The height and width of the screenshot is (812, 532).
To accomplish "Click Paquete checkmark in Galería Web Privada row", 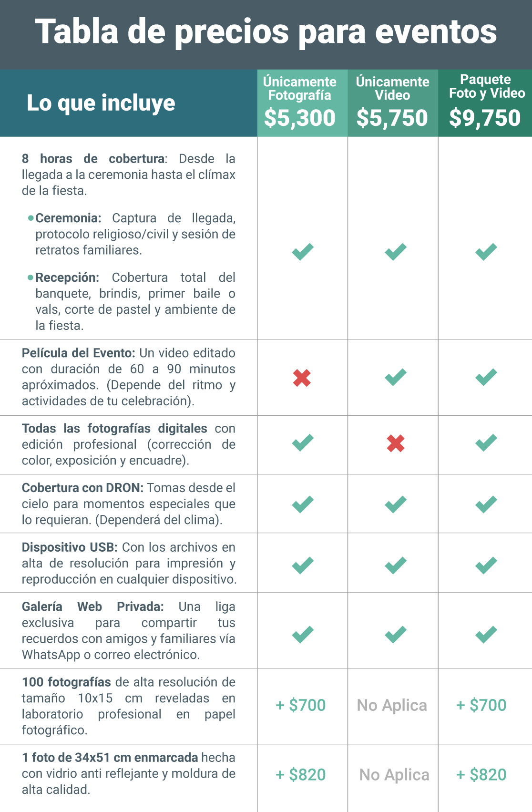I will click(486, 634).
